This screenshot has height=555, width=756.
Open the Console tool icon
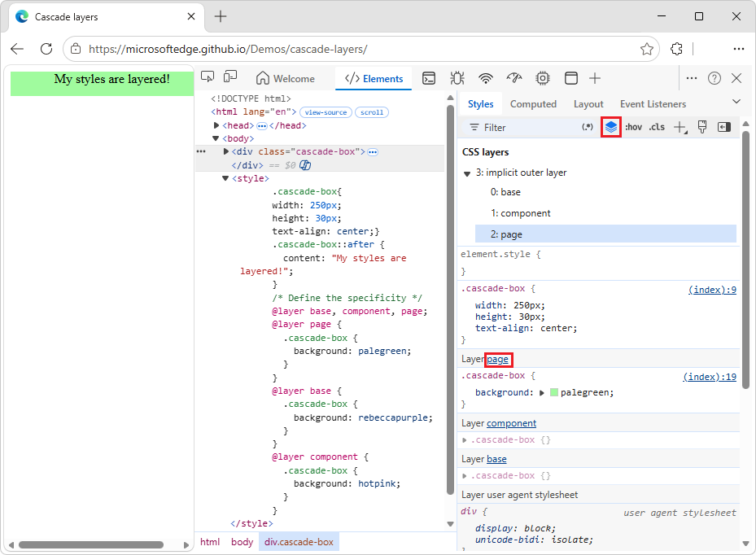point(429,78)
